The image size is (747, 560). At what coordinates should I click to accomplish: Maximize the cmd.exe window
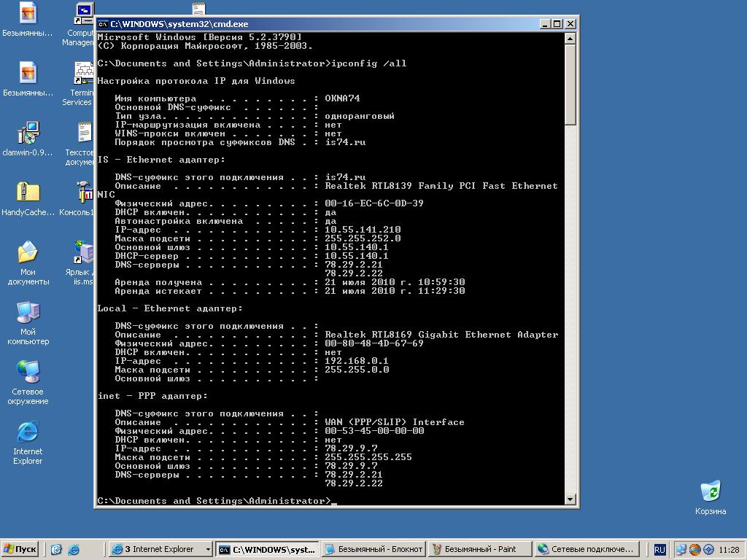coord(557,24)
